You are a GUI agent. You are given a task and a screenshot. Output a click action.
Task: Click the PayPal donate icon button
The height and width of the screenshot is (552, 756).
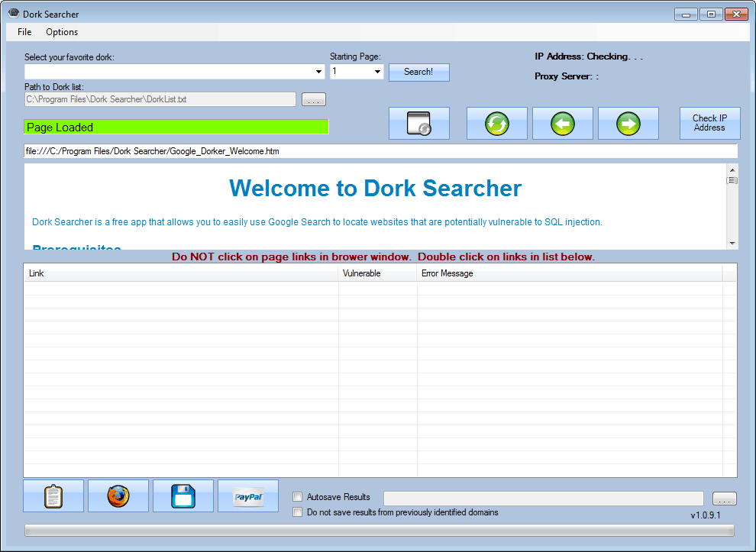[248, 496]
